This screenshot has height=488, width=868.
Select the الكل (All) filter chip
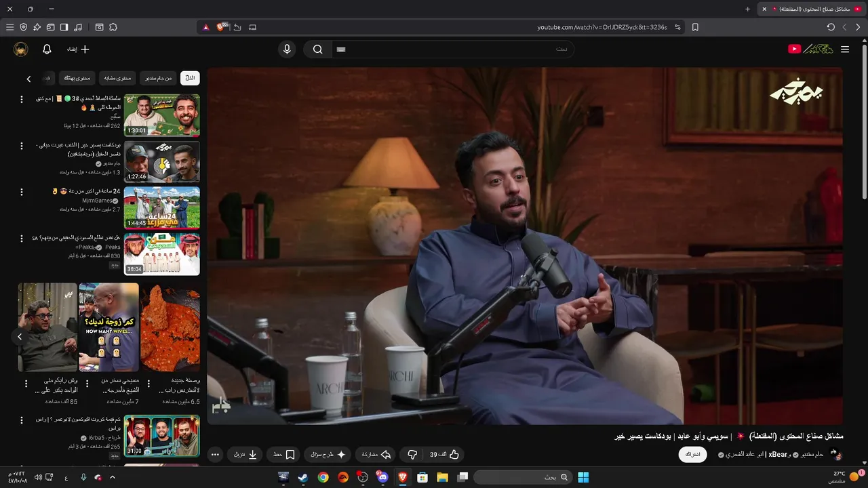click(190, 78)
